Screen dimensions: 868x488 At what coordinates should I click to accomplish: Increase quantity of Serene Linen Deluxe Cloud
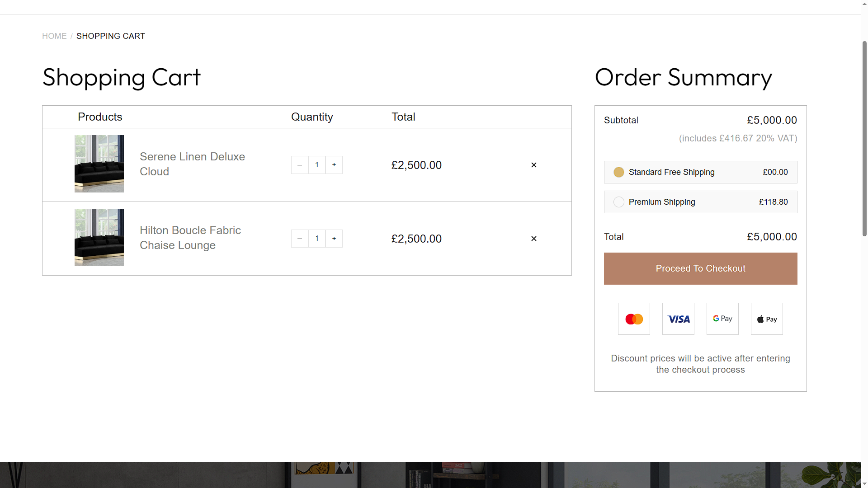pyautogui.click(x=334, y=165)
